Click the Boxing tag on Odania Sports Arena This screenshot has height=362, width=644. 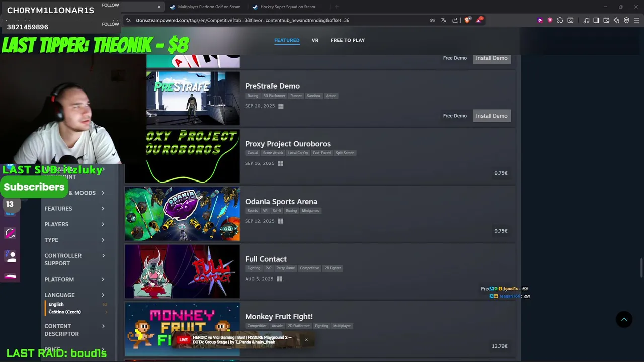point(291,211)
